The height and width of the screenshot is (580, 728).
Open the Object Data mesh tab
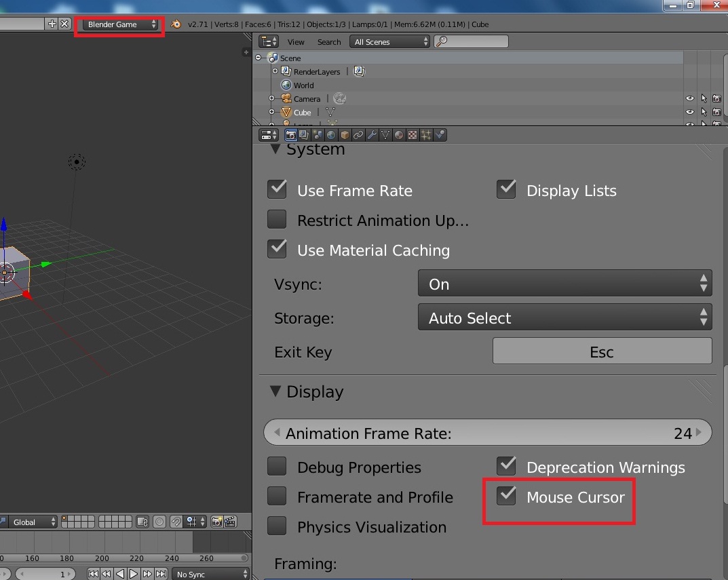[x=385, y=135]
